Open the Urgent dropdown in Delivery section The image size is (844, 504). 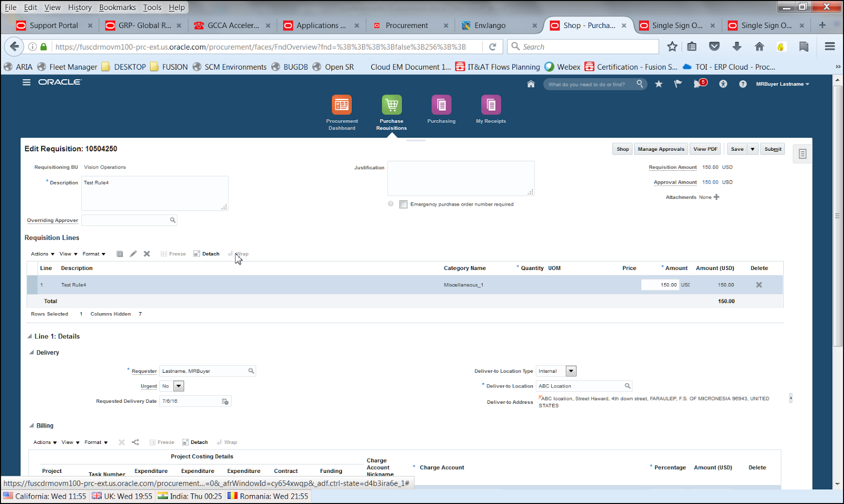click(178, 385)
